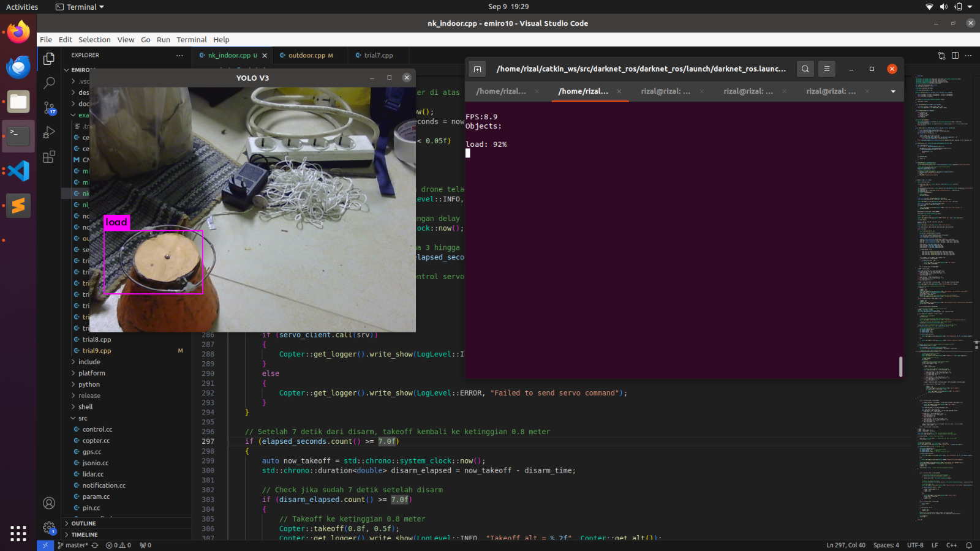Viewport: 980px width, 551px height.
Task: Open the File menu
Action: click(46, 39)
